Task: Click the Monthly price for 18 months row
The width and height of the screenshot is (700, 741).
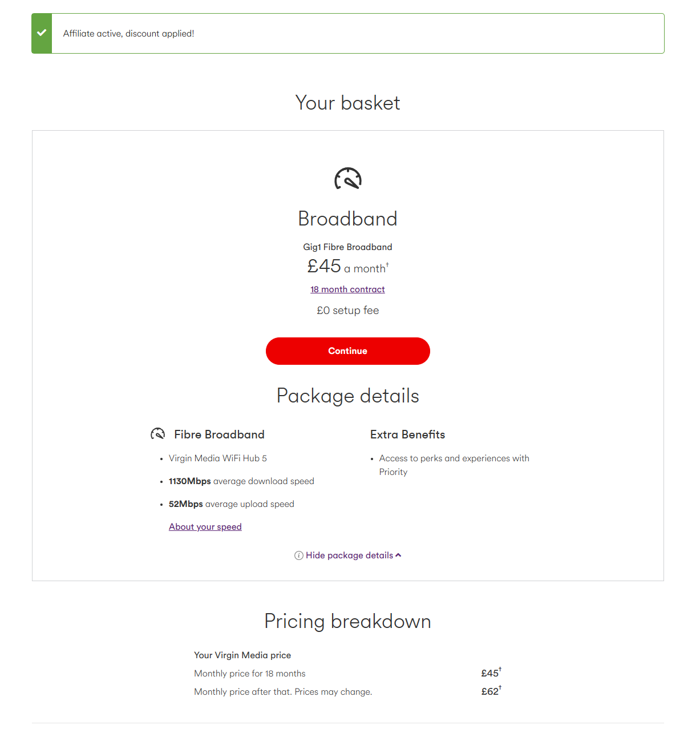Action: 250,674
